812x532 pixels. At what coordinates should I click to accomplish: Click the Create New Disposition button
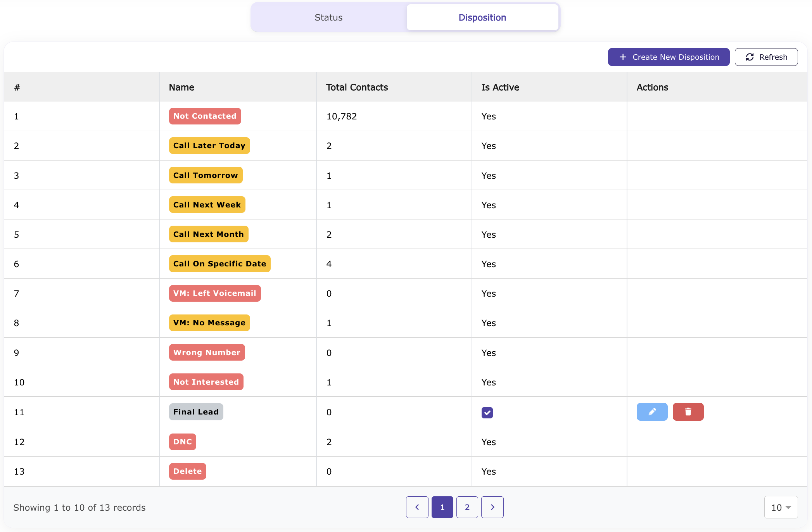click(x=668, y=57)
